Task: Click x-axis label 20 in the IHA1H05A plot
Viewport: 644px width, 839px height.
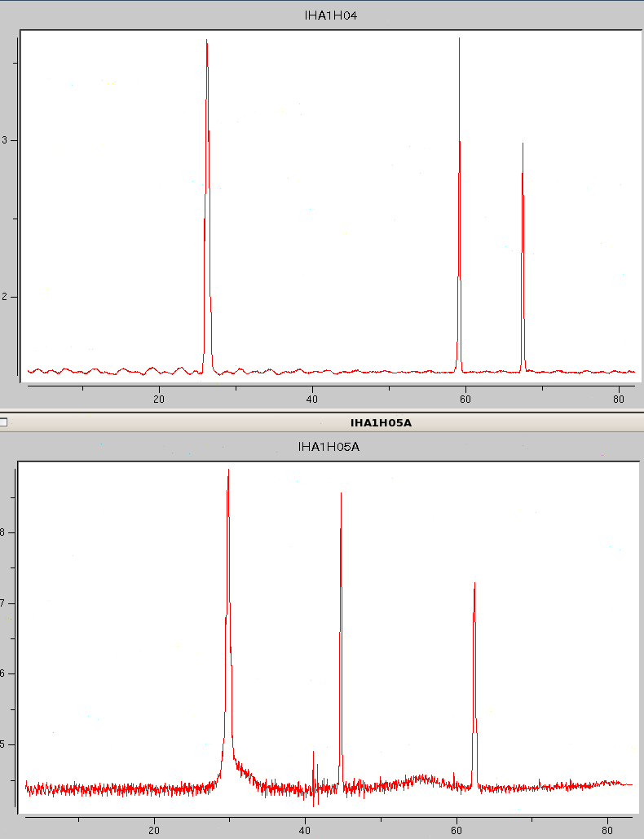Action: coord(154,830)
